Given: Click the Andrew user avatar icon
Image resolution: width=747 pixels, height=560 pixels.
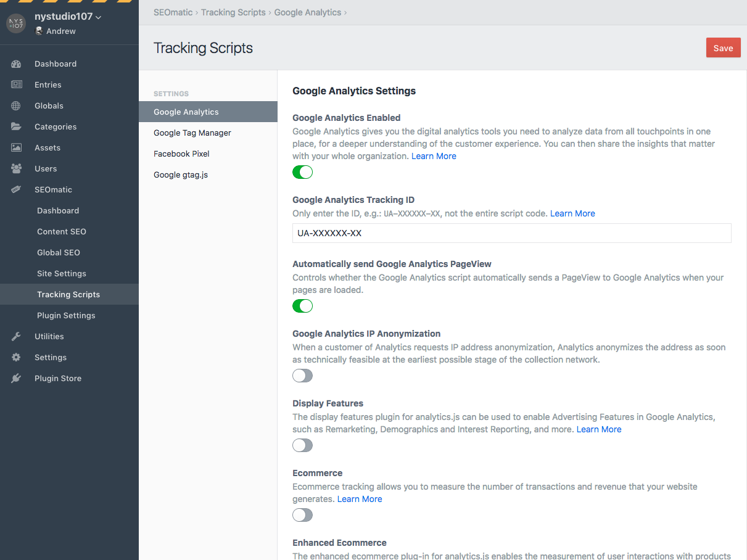Looking at the screenshot, I should (39, 31).
